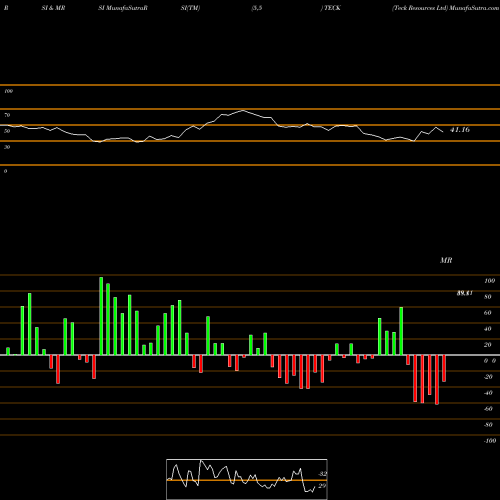
Task: Click the SI & MR header text
Action: (x=53, y=8)
